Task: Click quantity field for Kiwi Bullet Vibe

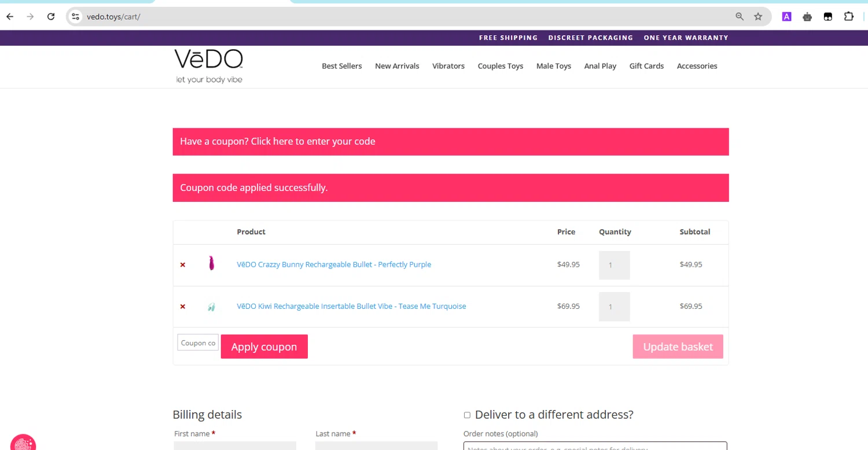Action: 615,307
